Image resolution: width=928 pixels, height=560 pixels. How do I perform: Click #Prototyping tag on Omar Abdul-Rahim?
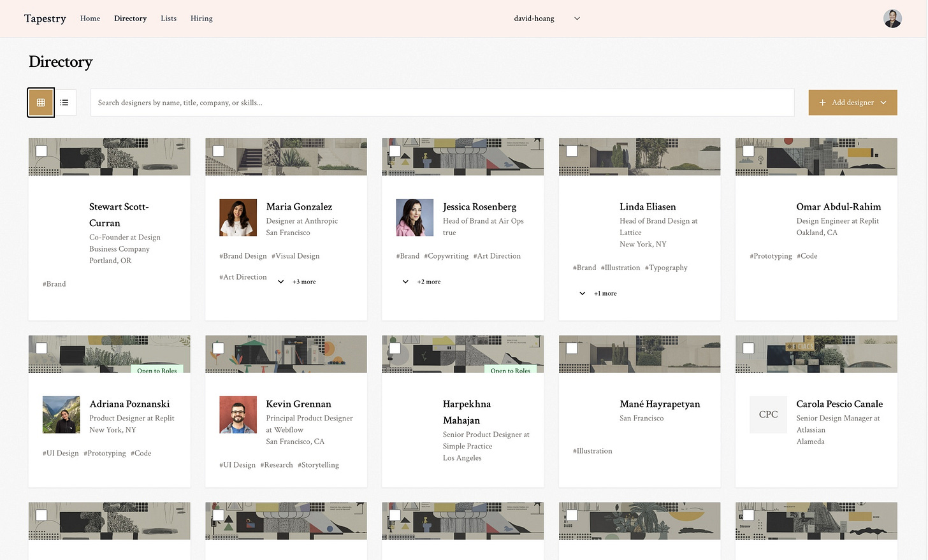(771, 256)
